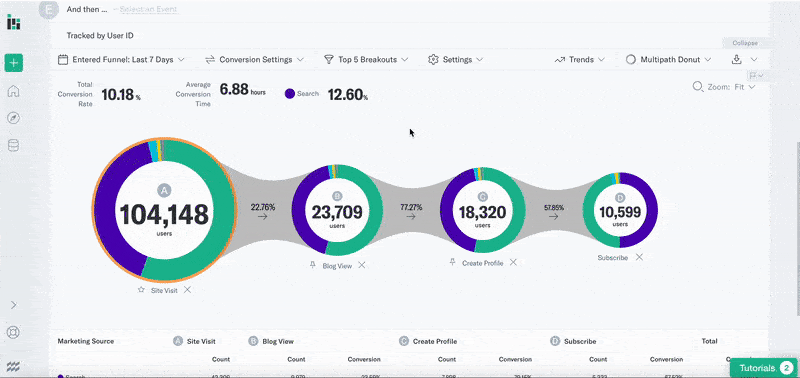The width and height of the screenshot is (800, 378).
Task: Open Entered Funnel: Last 7 Days dropdown
Action: [x=121, y=60]
